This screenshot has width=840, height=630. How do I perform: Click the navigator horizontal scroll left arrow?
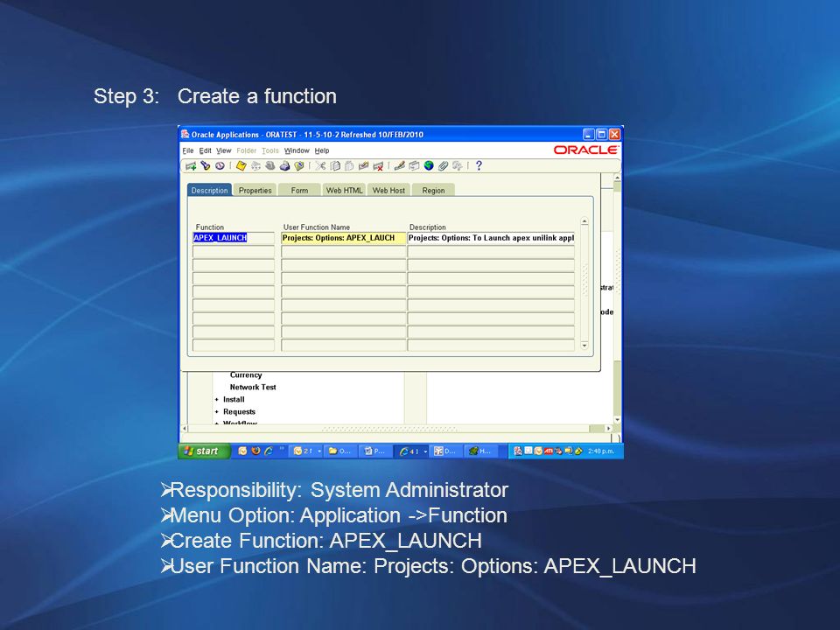point(185,429)
